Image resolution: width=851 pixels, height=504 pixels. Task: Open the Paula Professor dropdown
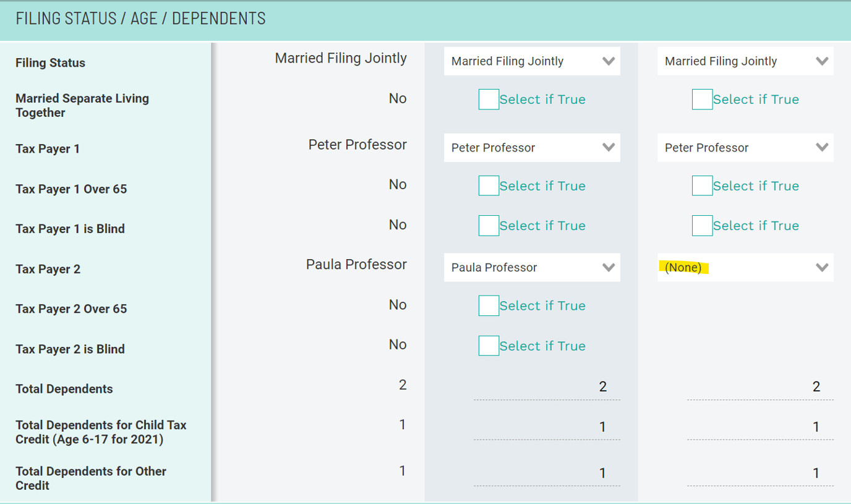(531, 267)
